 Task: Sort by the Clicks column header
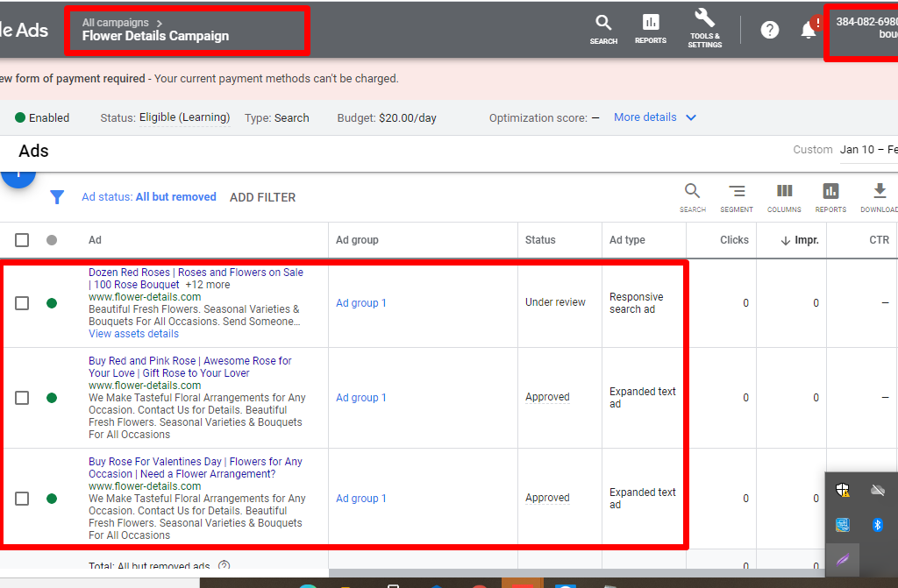tap(734, 240)
